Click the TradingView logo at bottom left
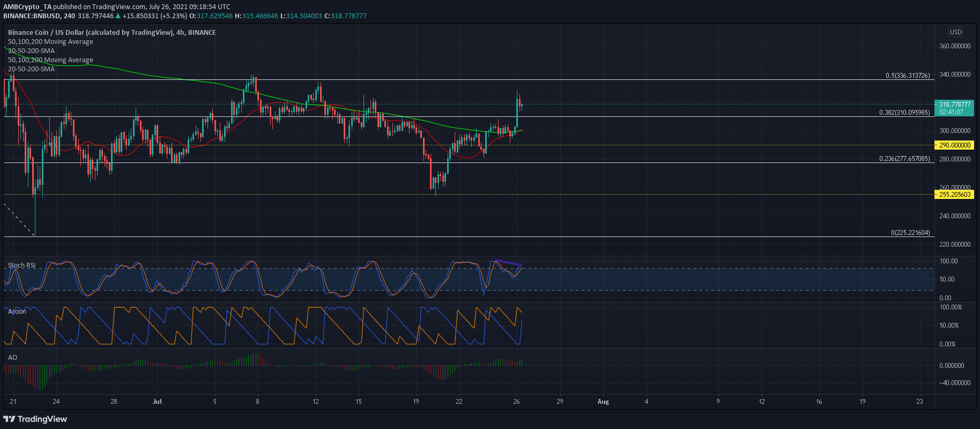 click(x=35, y=419)
